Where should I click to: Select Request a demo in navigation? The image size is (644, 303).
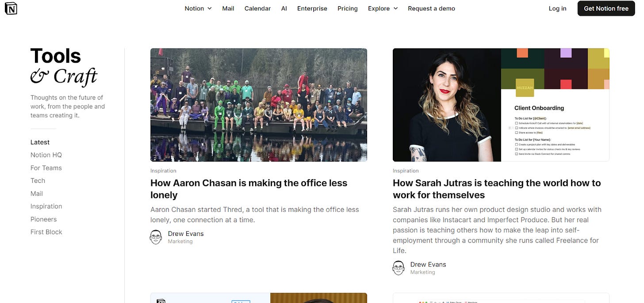click(x=431, y=8)
